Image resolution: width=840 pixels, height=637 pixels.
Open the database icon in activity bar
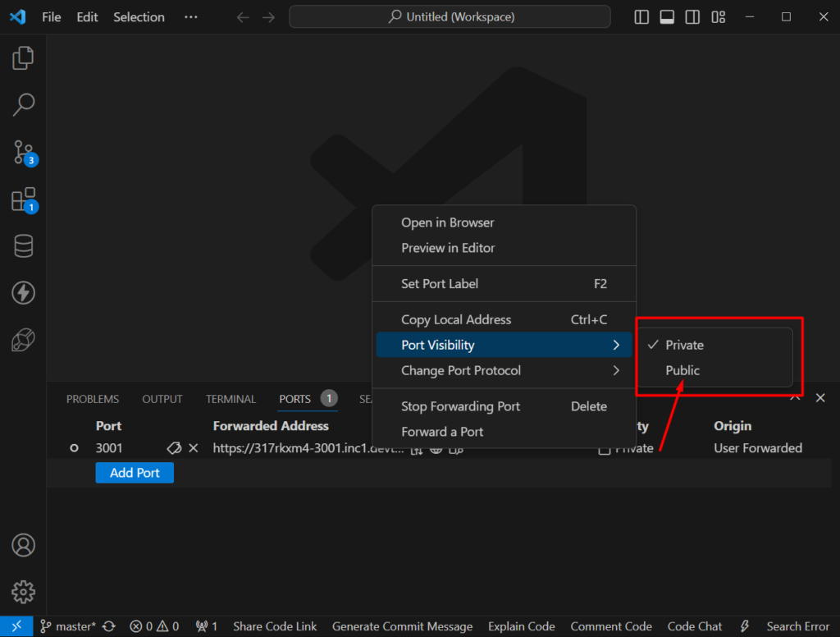(23, 246)
